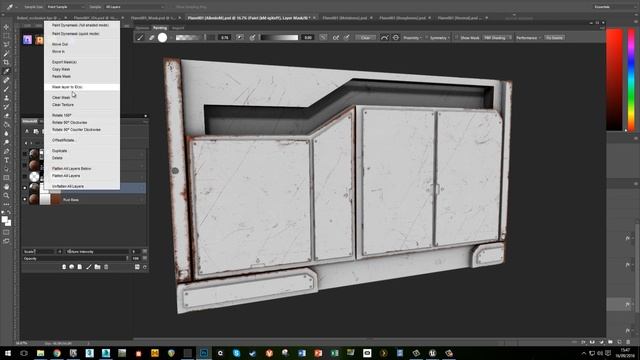The width and height of the screenshot is (640, 360).
Task: Select the Eyedropper tool
Action: click(x=6, y=71)
